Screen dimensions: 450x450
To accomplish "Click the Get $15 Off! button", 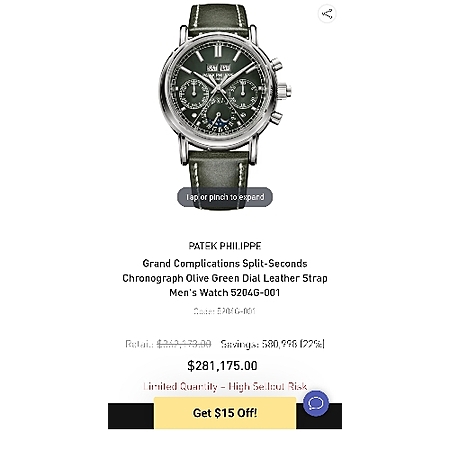I will click(x=225, y=413).
